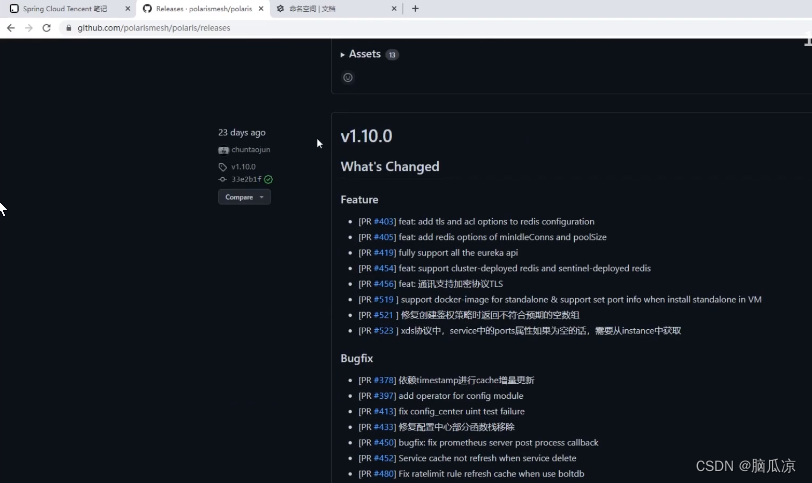Open PR #519 link
The image size is (812, 483).
384,299
